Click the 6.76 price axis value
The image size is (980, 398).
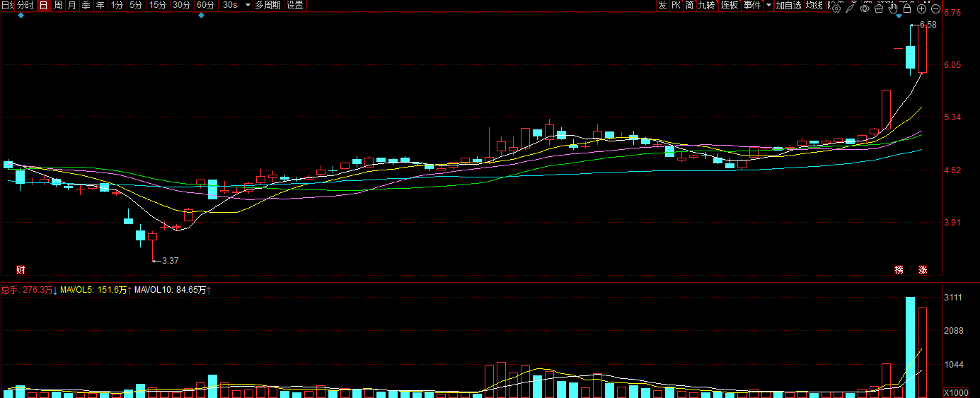[x=952, y=13]
